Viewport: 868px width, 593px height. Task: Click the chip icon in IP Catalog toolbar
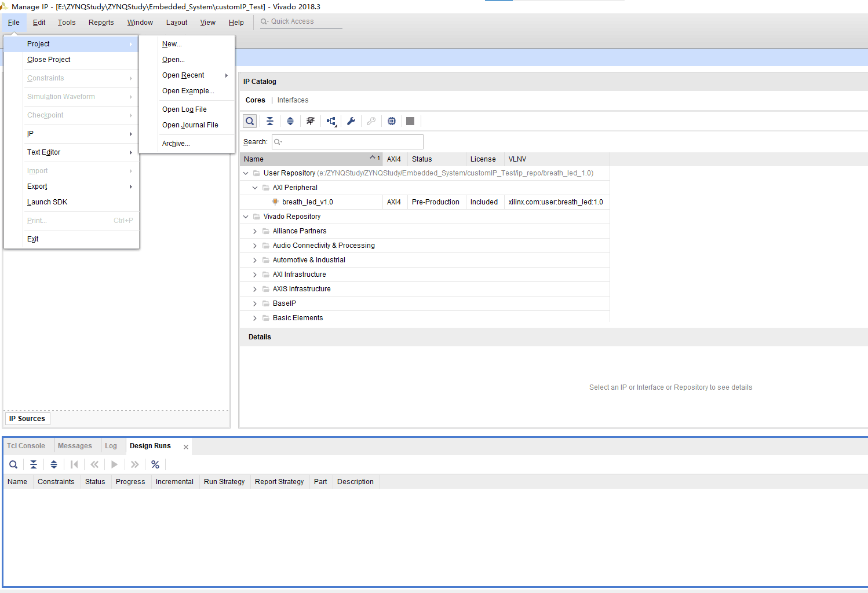click(392, 121)
